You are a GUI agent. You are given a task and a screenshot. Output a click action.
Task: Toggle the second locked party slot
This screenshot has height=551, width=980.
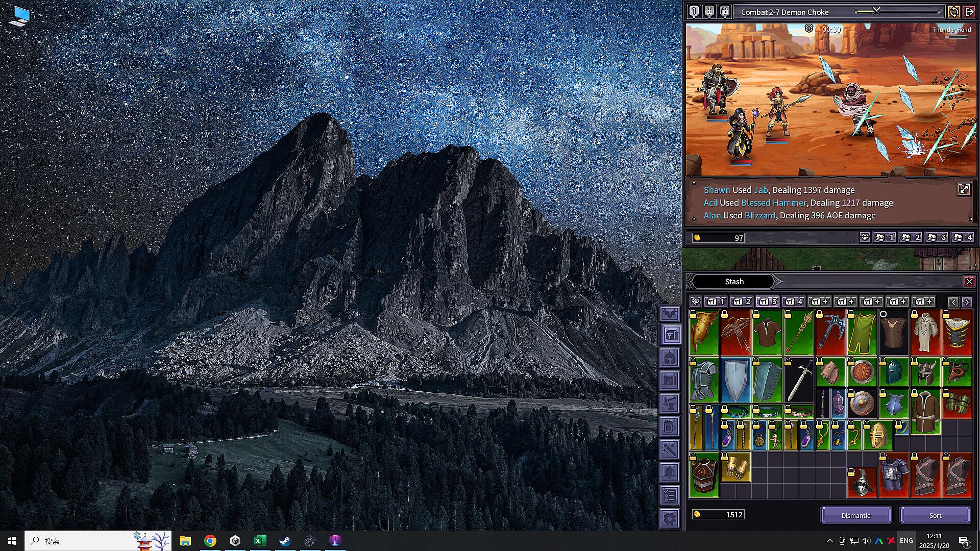725,11
